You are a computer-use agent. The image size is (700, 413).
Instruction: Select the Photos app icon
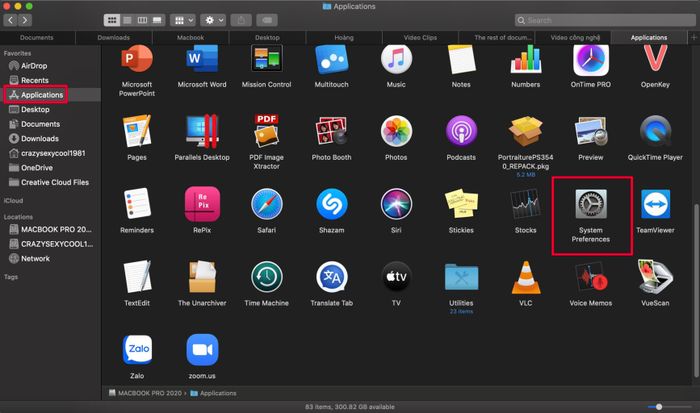396,131
